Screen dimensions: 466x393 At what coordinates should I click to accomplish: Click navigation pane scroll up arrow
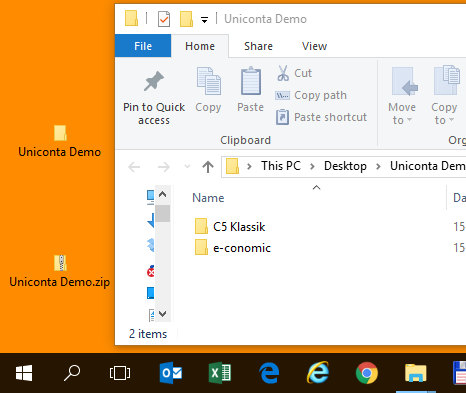click(x=162, y=194)
